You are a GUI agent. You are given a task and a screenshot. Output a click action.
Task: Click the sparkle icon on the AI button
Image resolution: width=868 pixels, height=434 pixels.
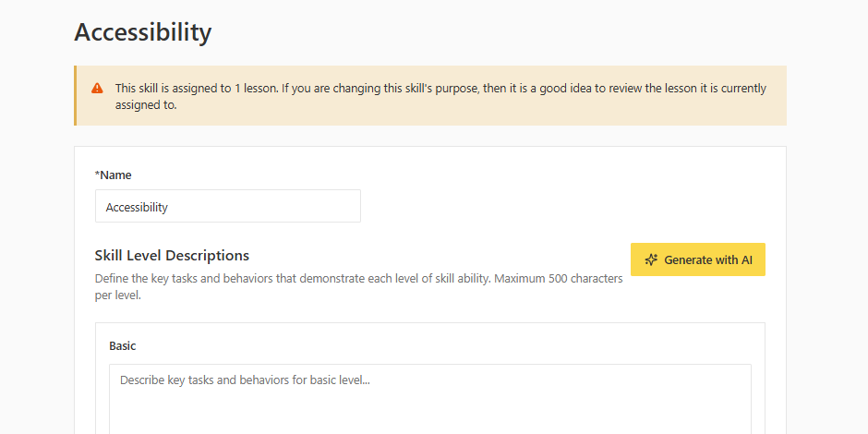point(651,260)
